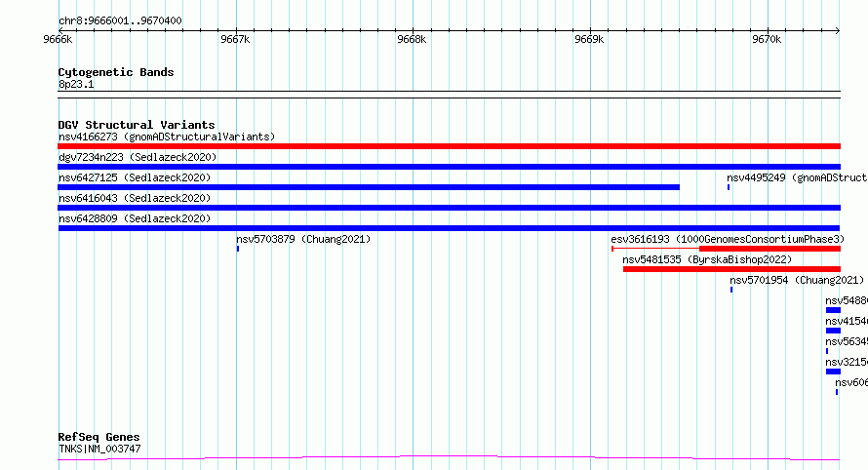Click the left arrowhead of the ruler
The image size is (868, 470).
(60, 30)
